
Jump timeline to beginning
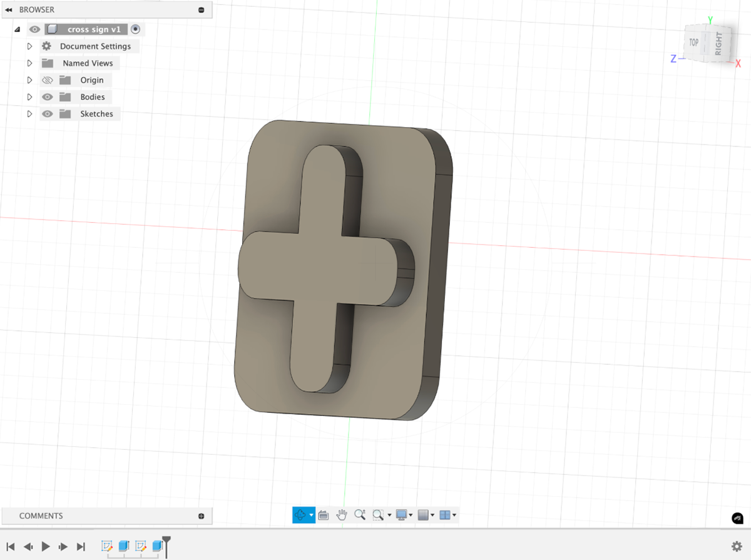[x=11, y=546]
